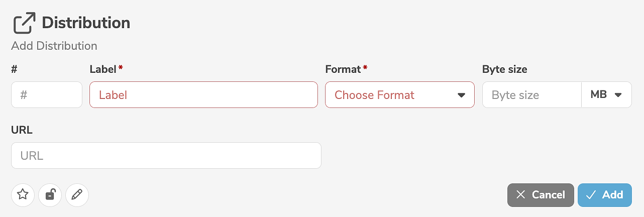Click the Distribution heading text
The height and width of the screenshot is (217, 644).
86,23
